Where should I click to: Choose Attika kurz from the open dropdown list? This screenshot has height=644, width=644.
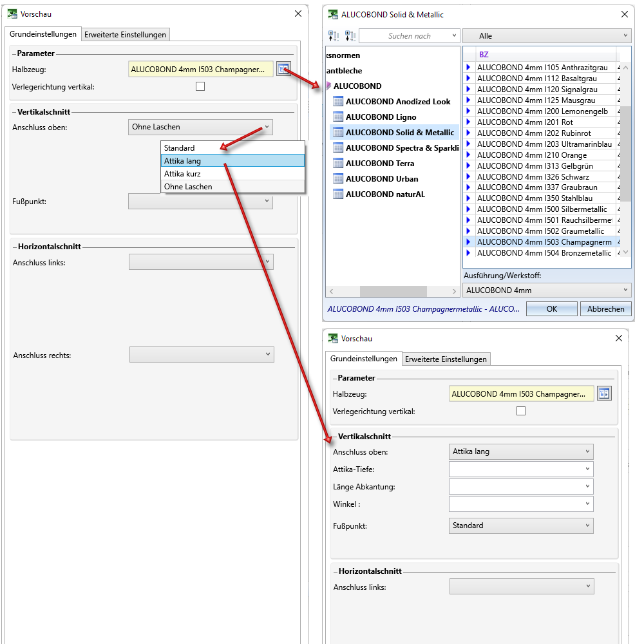click(x=232, y=174)
